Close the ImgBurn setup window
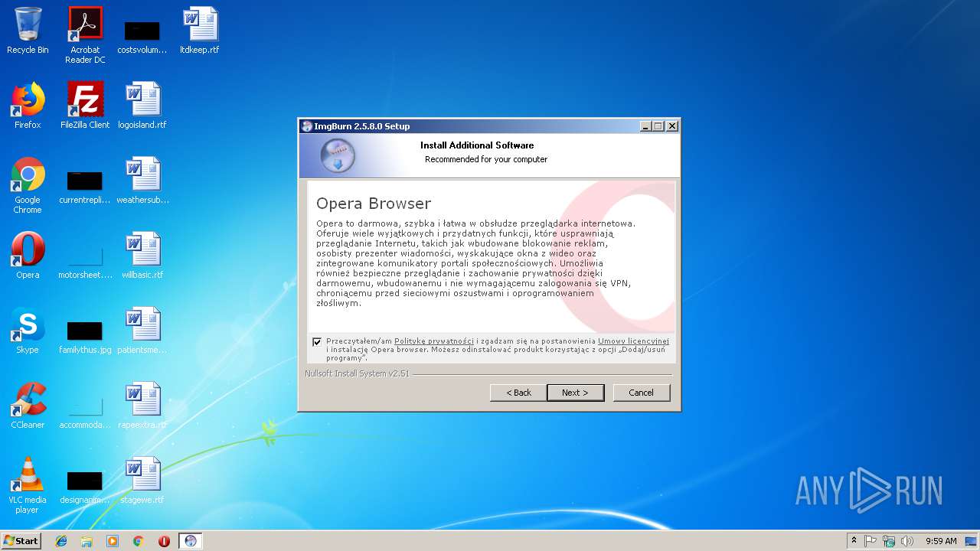Screen dimensions: 980x551 (x=671, y=126)
